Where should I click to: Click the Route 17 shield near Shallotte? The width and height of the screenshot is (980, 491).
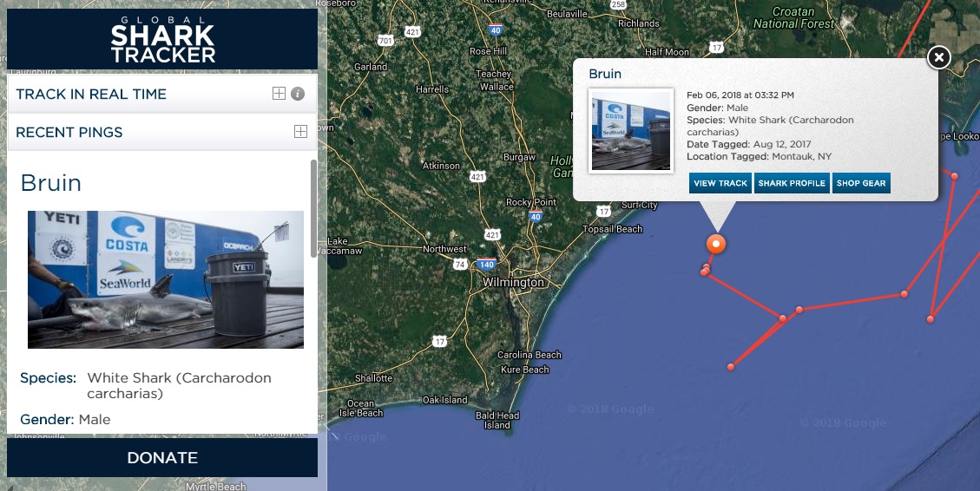(439, 341)
